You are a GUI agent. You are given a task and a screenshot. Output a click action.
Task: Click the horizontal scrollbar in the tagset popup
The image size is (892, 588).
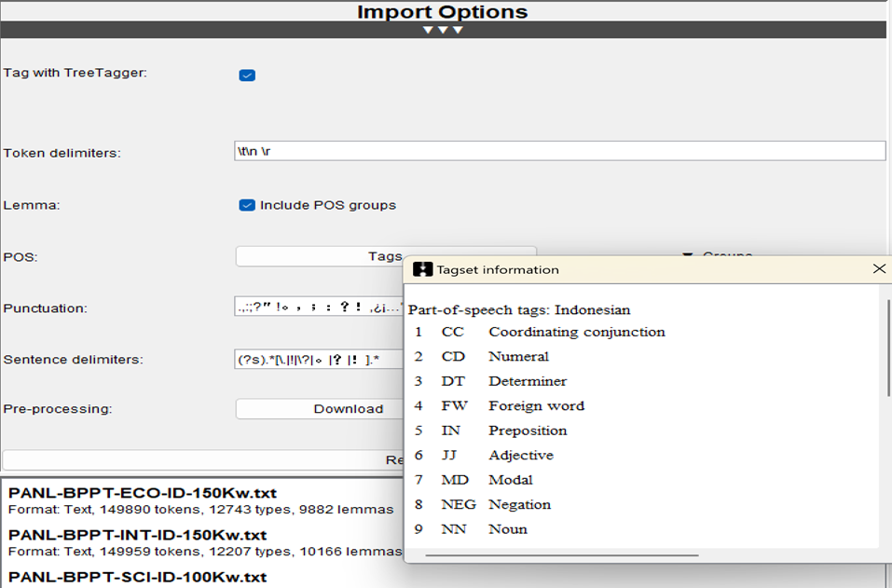coord(561,555)
